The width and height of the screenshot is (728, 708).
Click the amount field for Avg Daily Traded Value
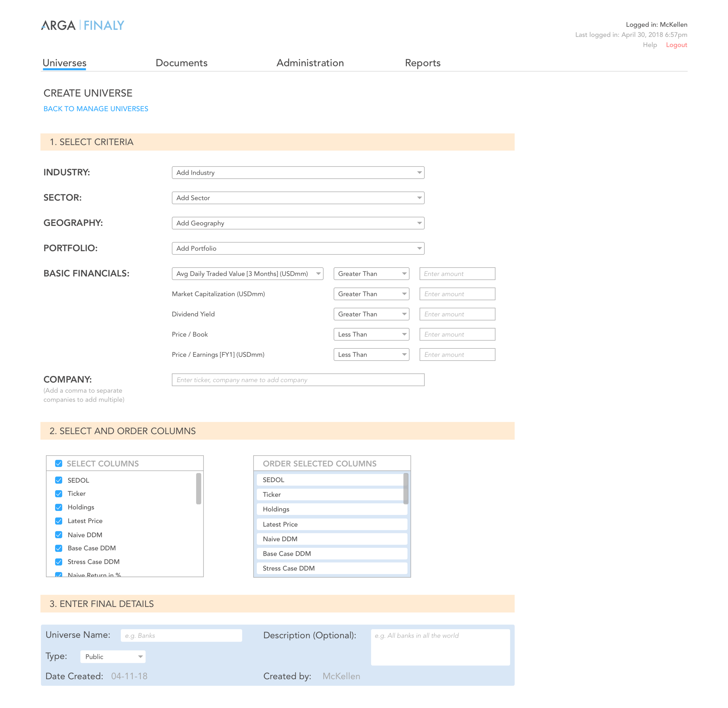[x=457, y=274]
